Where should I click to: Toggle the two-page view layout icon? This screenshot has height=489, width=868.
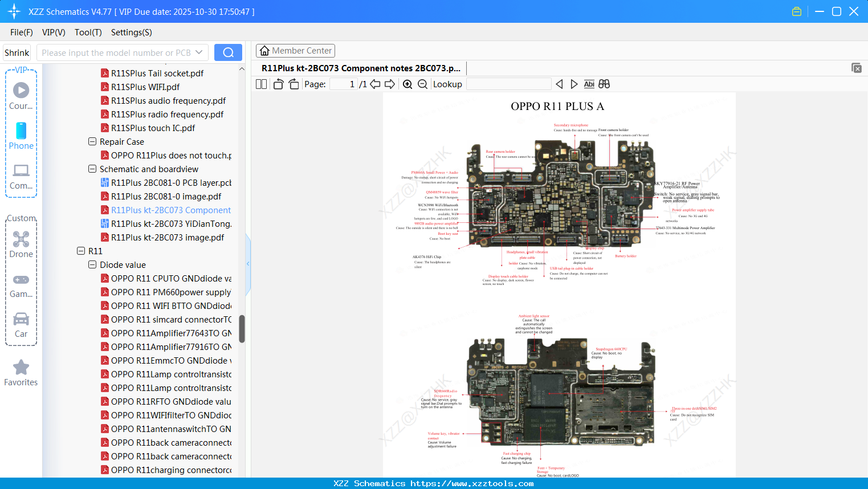coord(261,84)
